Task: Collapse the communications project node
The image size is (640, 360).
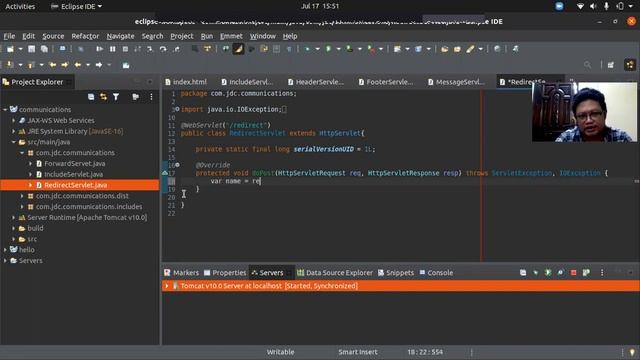Action: [5, 109]
